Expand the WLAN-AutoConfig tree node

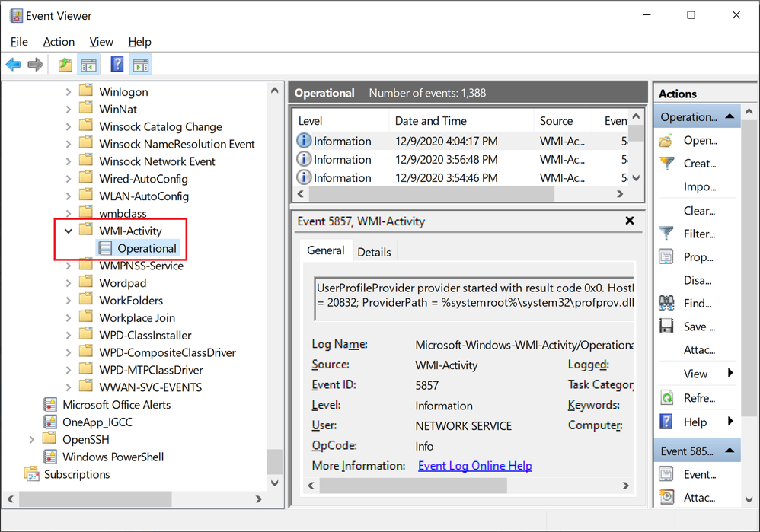[69, 196]
